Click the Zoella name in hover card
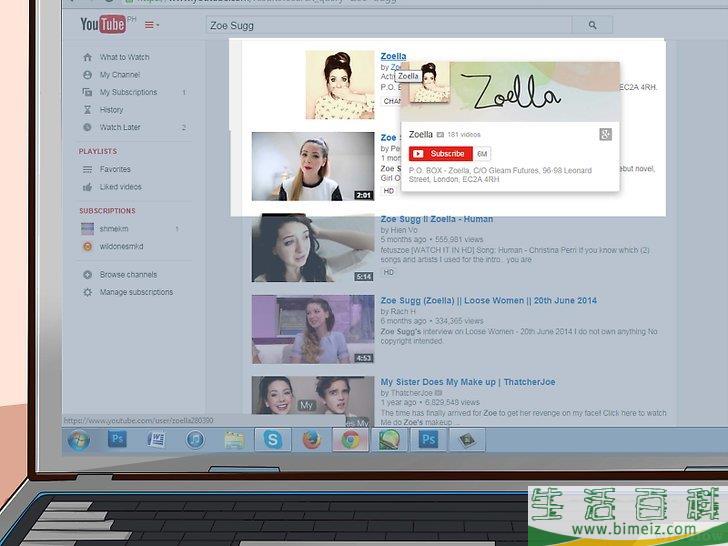728x546 pixels. click(x=421, y=135)
